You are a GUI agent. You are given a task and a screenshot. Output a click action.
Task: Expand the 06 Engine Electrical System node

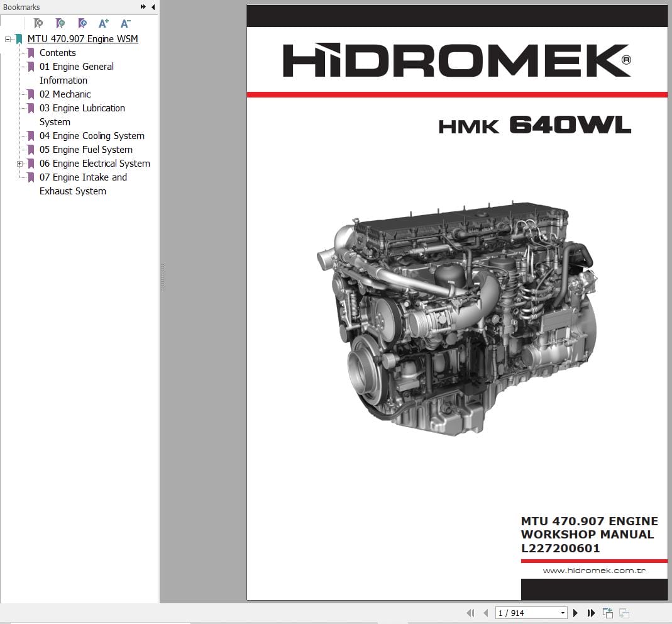19,164
